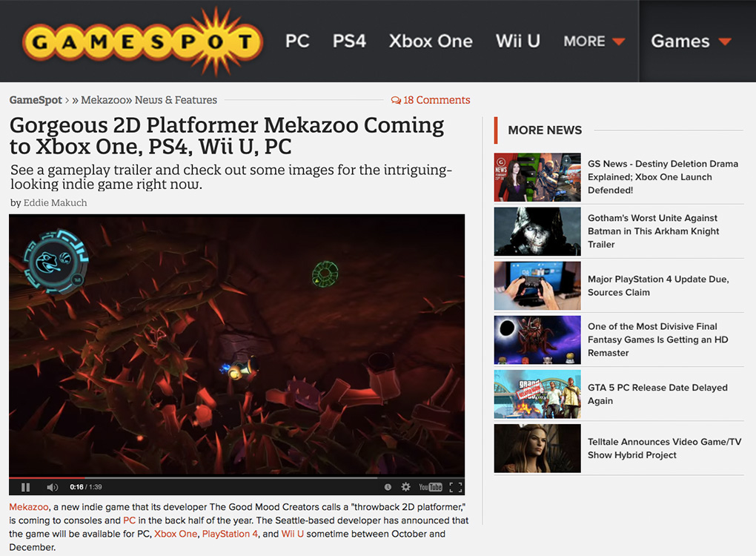Follow the Mekazoo link in article text
Image resolution: width=756 pixels, height=556 pixels.
click(x=29, y=507)
